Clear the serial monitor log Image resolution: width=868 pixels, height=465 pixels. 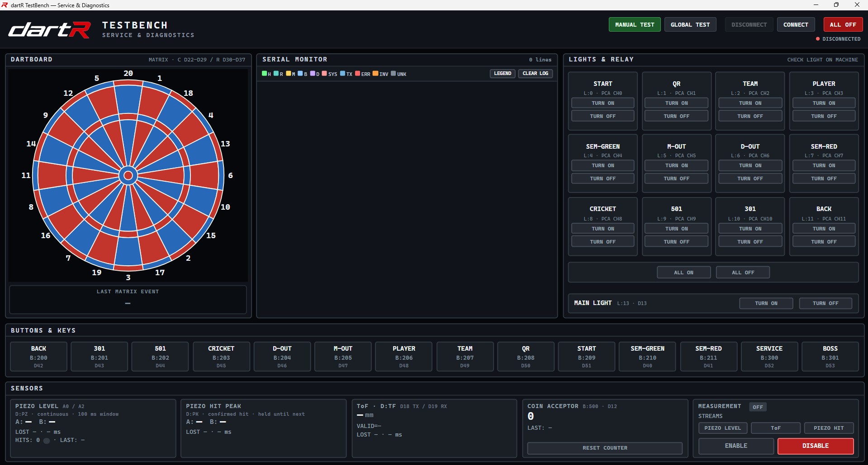coord(536,73)
